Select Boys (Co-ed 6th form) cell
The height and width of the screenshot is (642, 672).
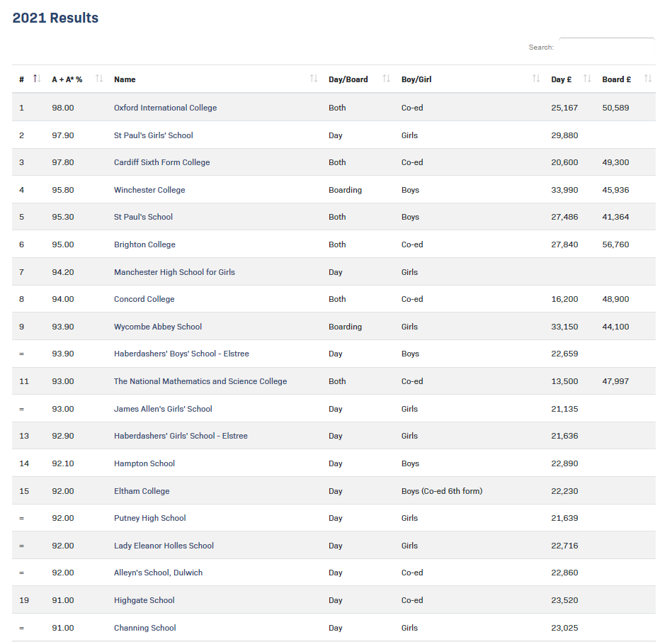pyautogui.click(x=442, y=491)
